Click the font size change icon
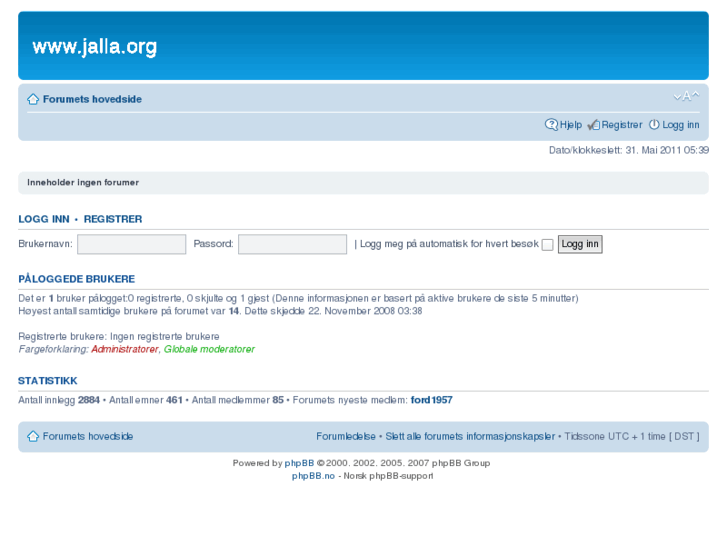 coord(686,96)
